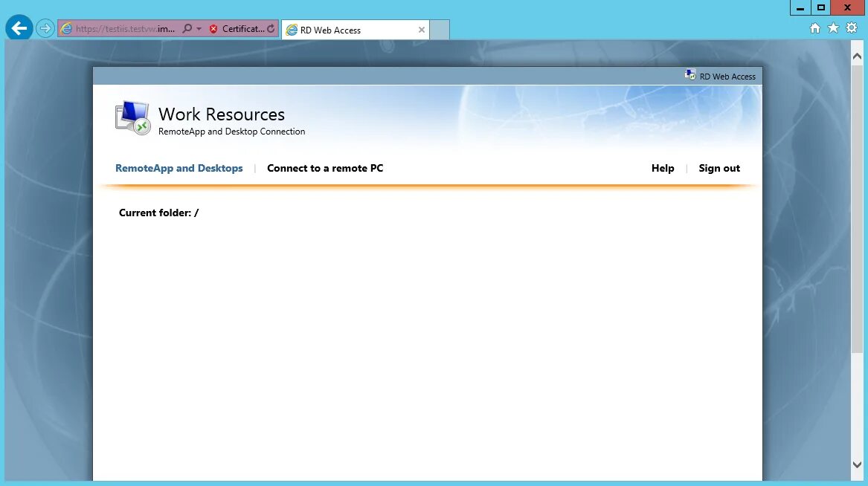868x486 pixels.
Task: Open the Help link
Action: point(663,168)
